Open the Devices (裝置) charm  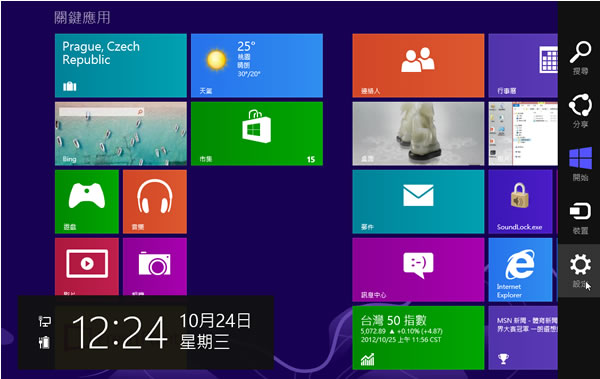point(580,218)
